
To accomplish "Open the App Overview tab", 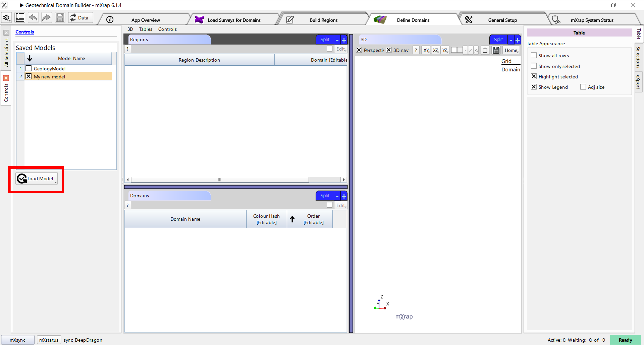I will (145, 20).
